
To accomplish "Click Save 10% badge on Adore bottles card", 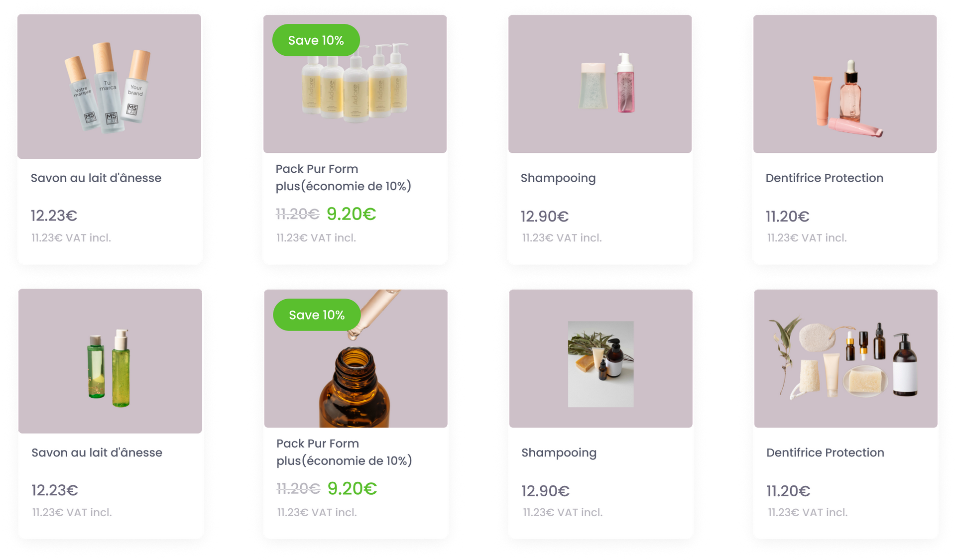I will pyautogui.click(x=316, y=40).
